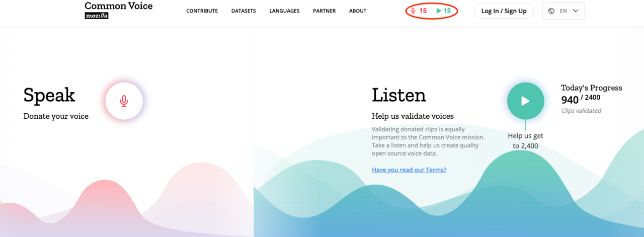Open the CONTRIBUTE menu
Screen dimensions: 644x237
coord(202,11)
